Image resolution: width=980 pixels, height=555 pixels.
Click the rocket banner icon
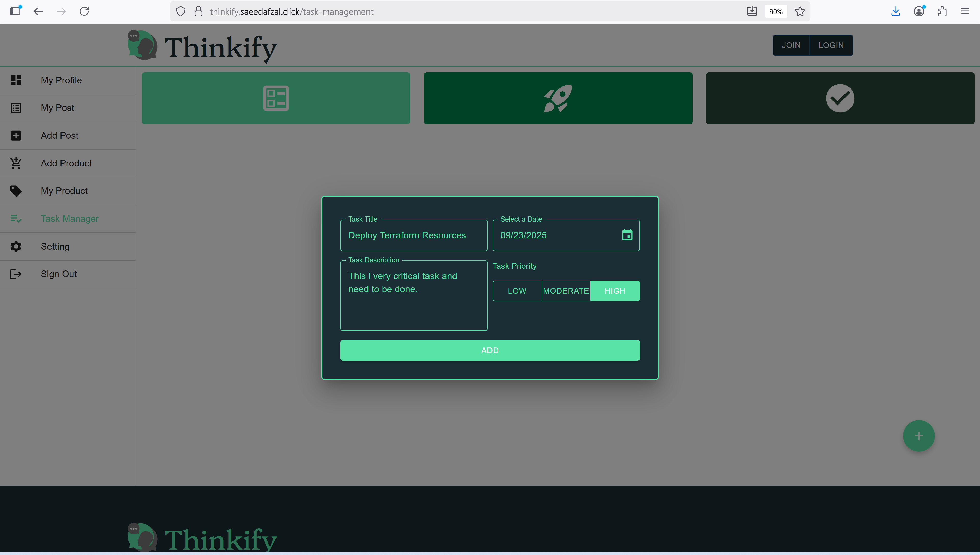(x=558, y=98)
